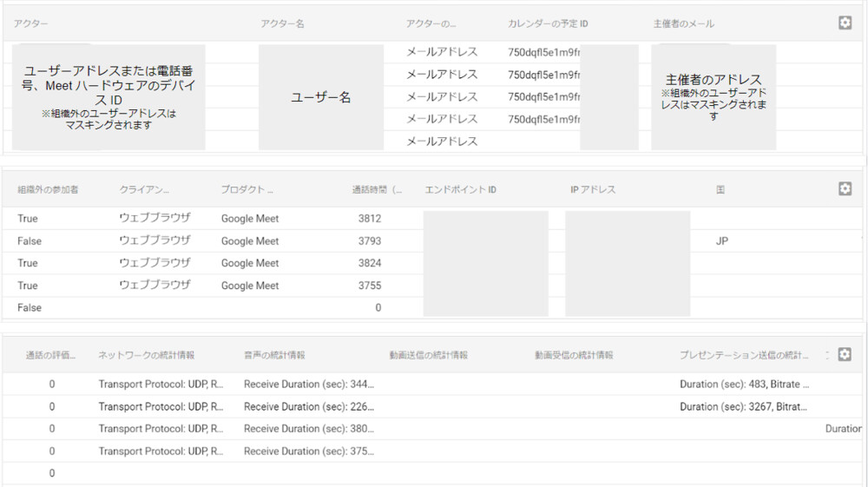The image size is (868, 487).
Task: Open column settings gear in the 通話の評価 table
Action: click(845, 354)
